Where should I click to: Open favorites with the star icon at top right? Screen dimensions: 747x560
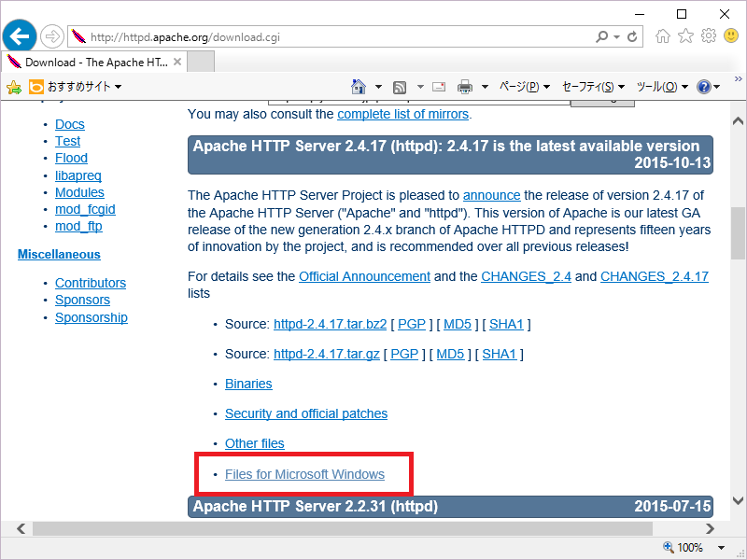pyautogui.click(x=685, y=35)
